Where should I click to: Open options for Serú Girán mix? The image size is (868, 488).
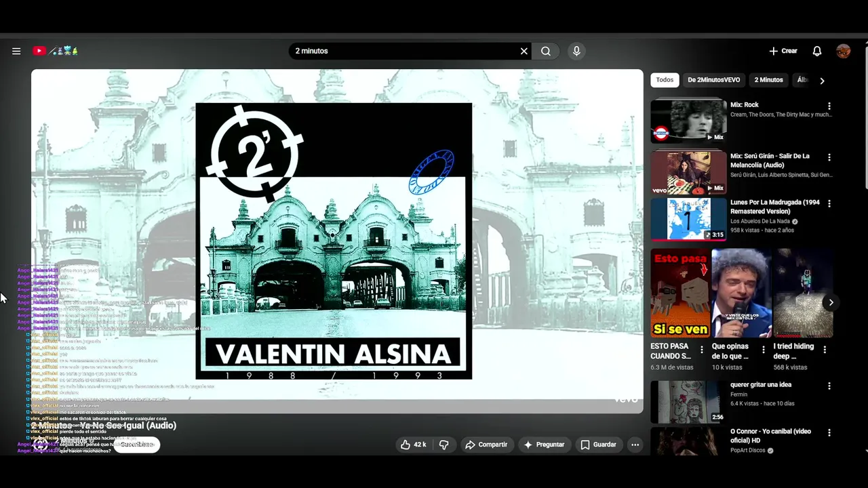point(829,157)
